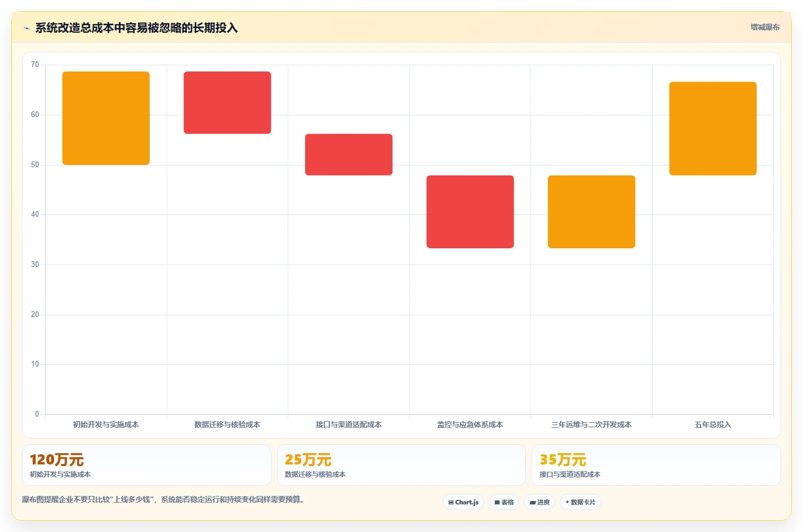The width and height of the screenshot is (803, 532).
Task: Open the 120万元 data card
Action: pyautogui.click(x=146, y=465)
